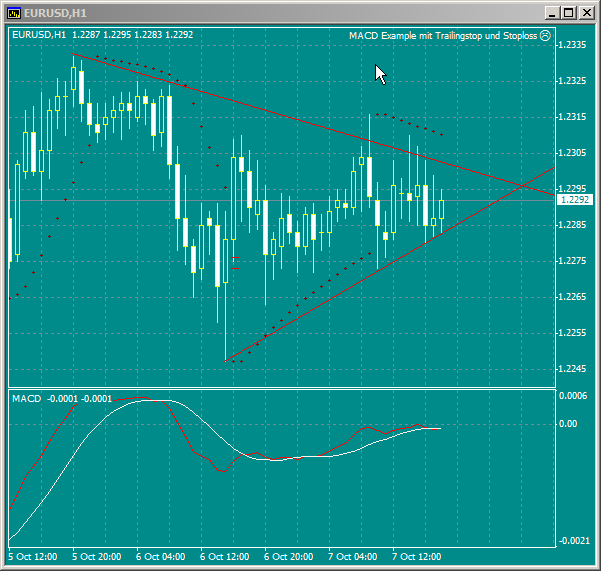Select the 7 Oct 12:00 time label
This screenshot has width=601, height=571.
point(417,556)
